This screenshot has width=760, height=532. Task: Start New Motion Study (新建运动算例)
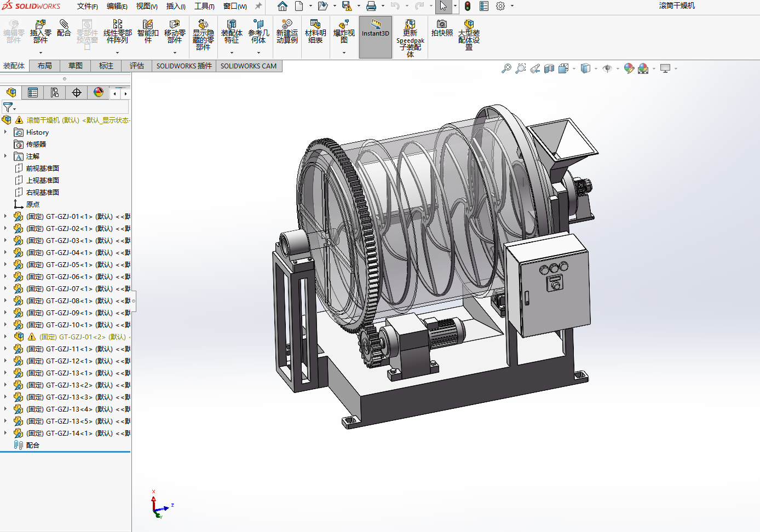tap(287, 31)
